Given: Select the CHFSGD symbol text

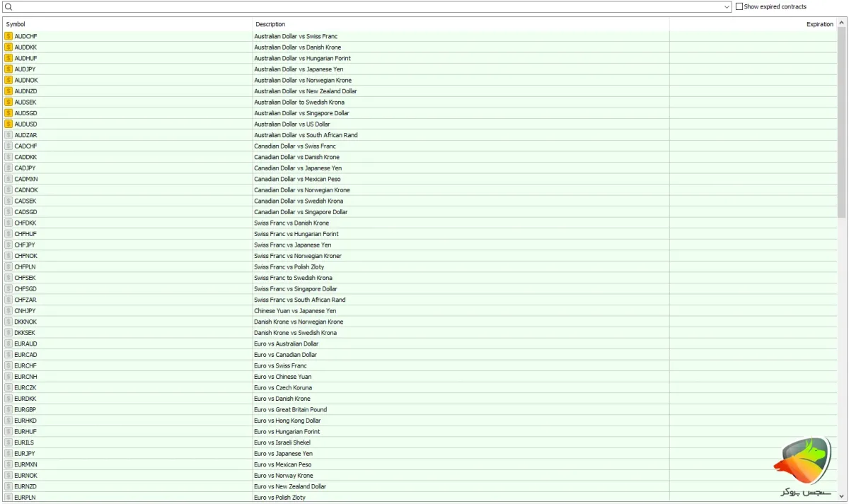Looking at the screenshot, I should [25, 288].
